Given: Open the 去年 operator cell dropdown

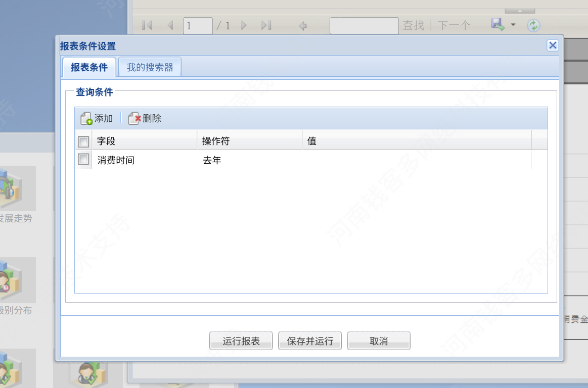Looking at the screenshot, I should pyautogui.click(x=249, y=160).
